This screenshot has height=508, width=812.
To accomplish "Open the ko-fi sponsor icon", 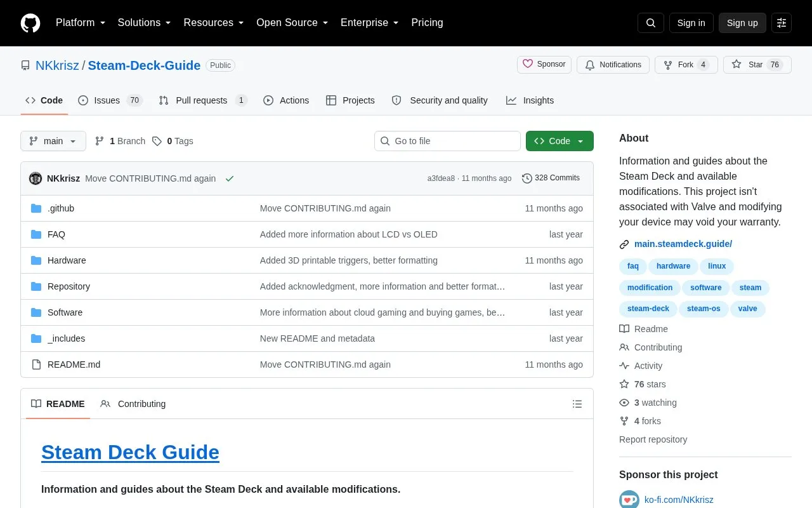I will [x=629, y=500].
